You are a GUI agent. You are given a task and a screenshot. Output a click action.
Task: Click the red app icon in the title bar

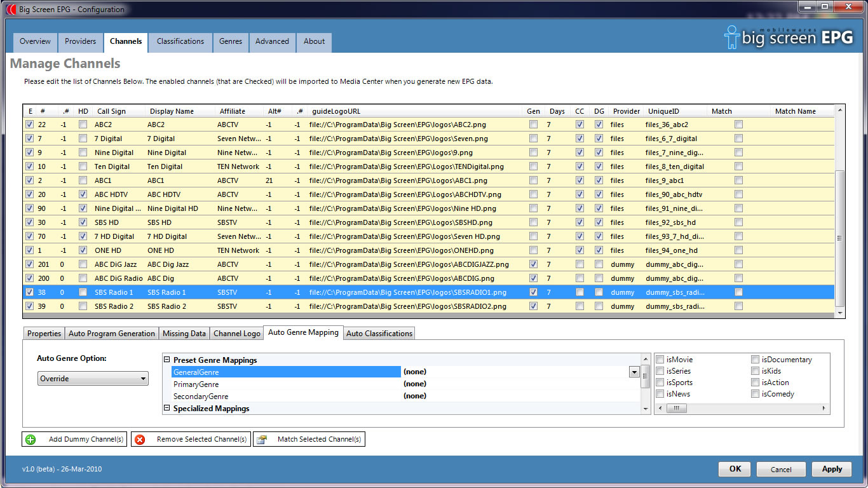point(11,10)
